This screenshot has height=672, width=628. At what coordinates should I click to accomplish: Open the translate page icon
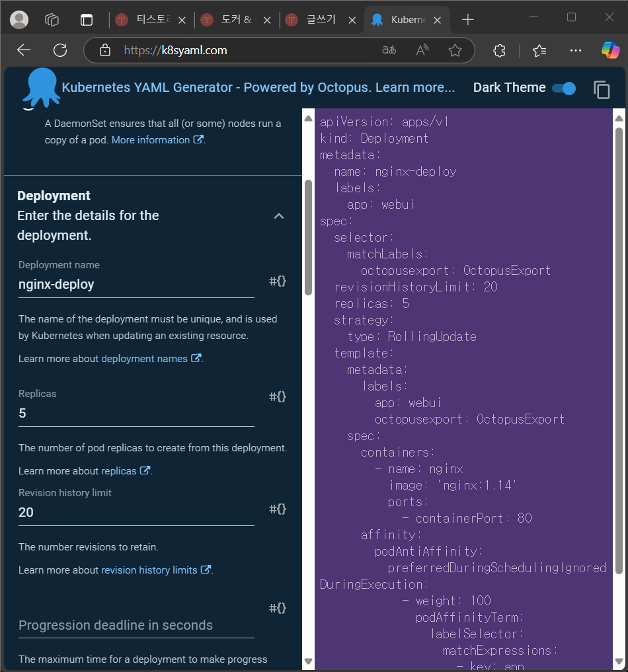coord(389,50)
